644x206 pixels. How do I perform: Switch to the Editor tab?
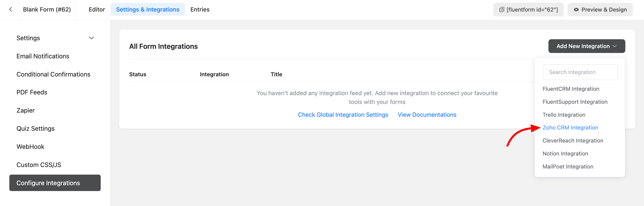point(97,10)
